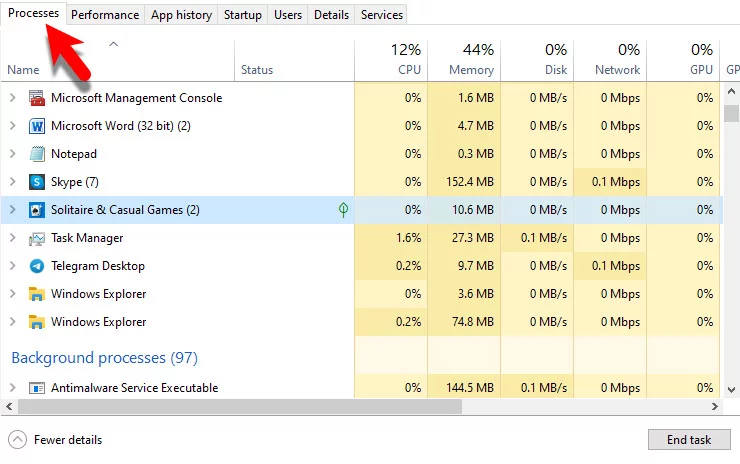Click the Microsoft Management Console icon
Viewport: 740px width, 464px height.
click(37, 98)
